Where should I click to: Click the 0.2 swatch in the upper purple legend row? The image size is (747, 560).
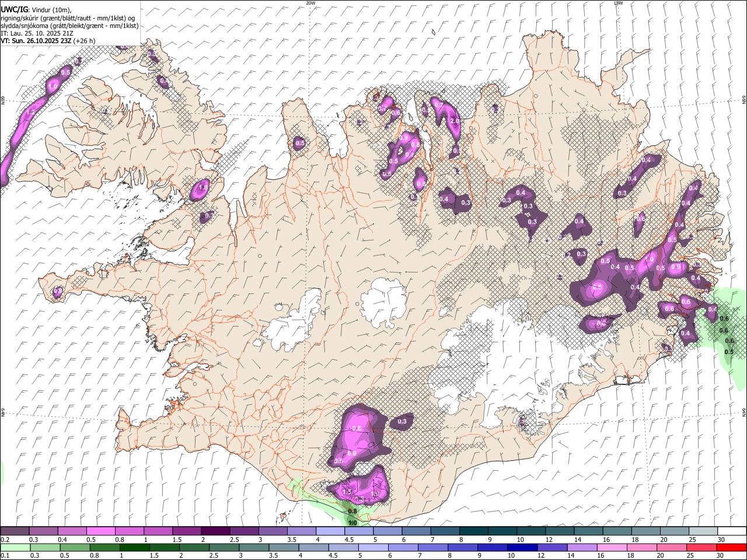15,531
